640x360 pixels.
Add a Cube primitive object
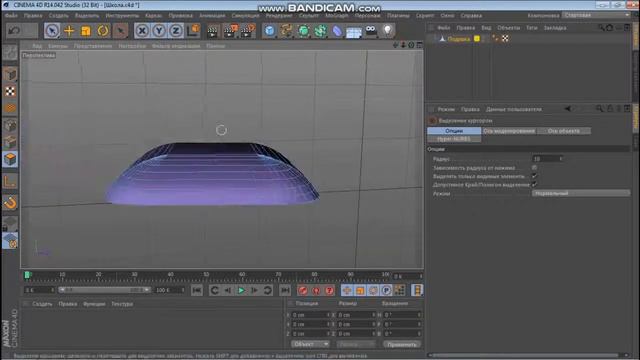(269, 31)
